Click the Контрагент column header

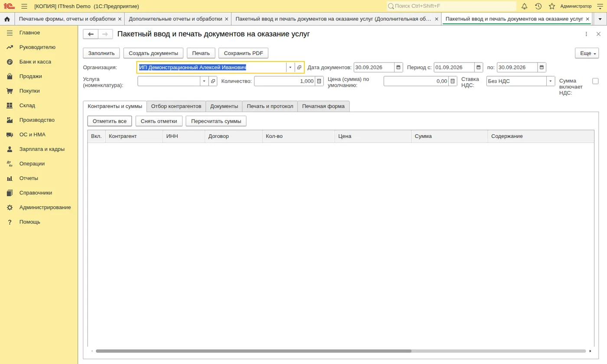coord(134,136)
